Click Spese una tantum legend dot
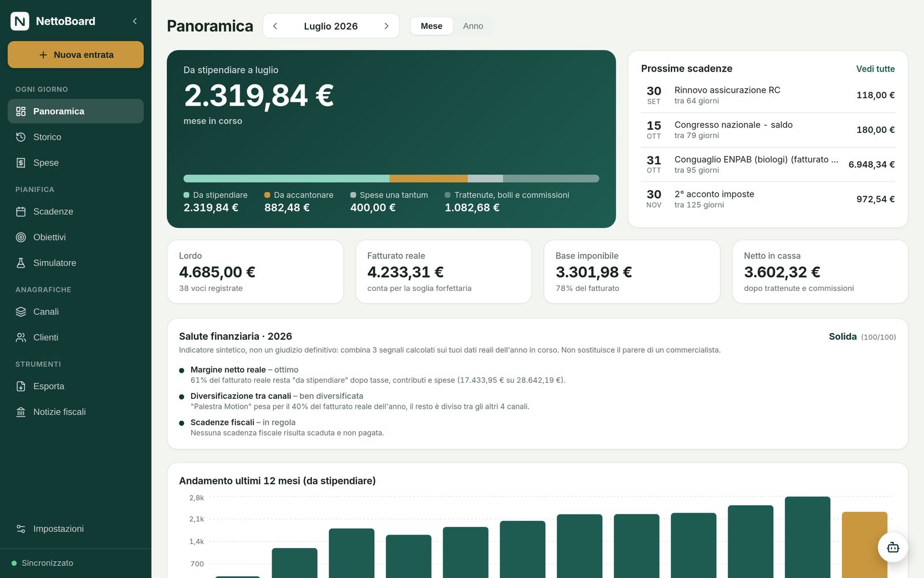 point(353,195)
